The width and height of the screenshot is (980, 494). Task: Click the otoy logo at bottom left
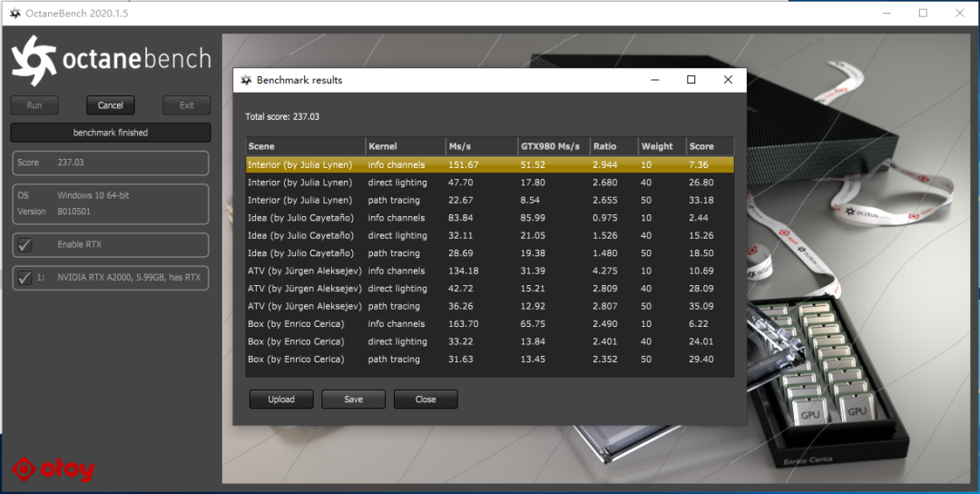(54, 469)
